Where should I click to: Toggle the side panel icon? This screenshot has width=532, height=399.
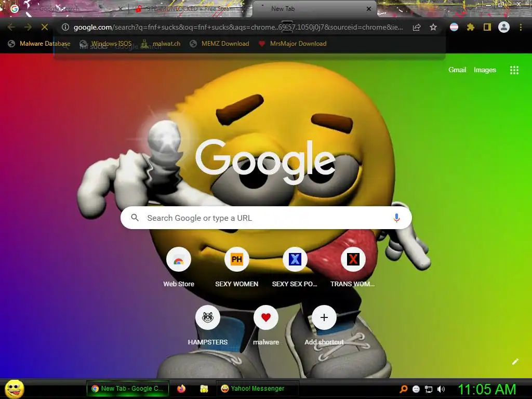coord(487,27)
